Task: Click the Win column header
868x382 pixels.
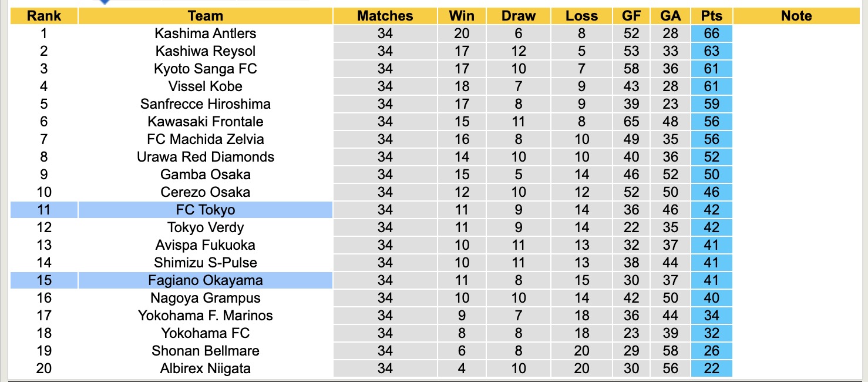Action: pos(462,16)
